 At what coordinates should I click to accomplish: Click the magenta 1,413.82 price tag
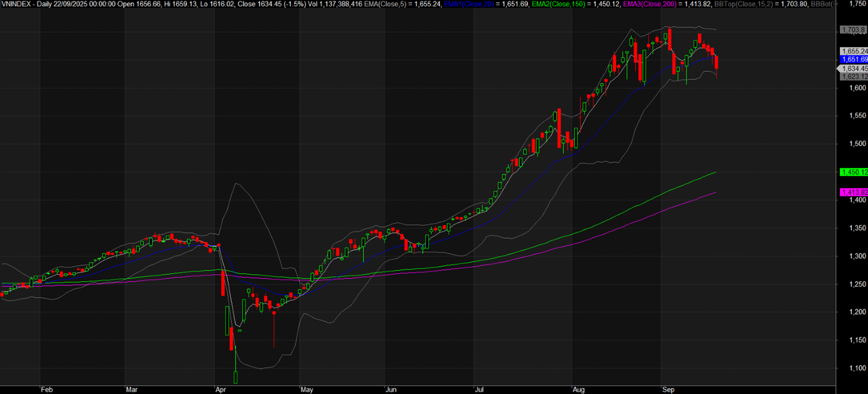(x=853, y=193)
